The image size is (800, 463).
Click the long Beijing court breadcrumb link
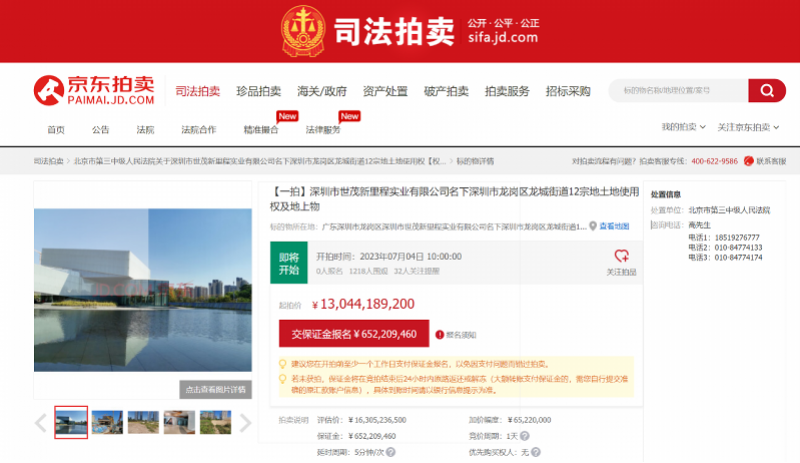[260, 161]
